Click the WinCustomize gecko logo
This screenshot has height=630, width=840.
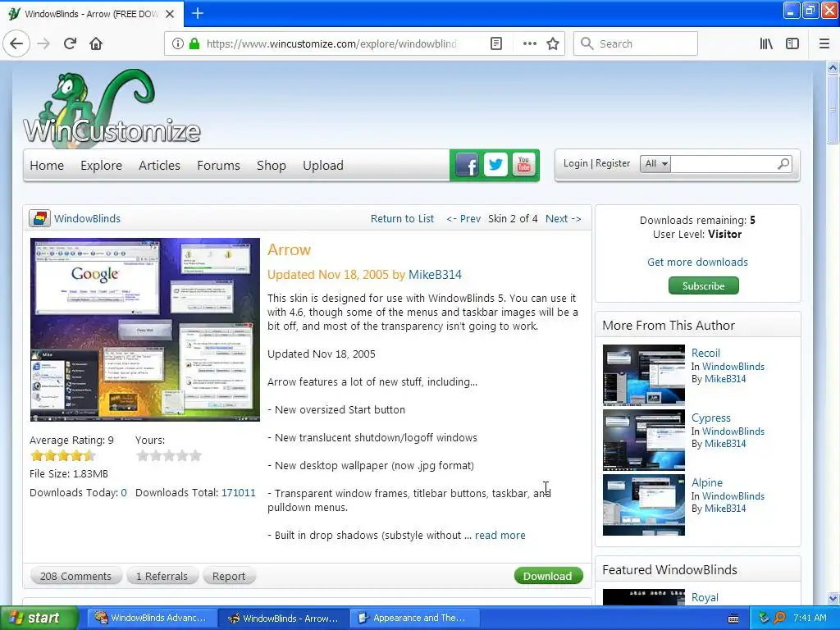(x=112, y=107)
